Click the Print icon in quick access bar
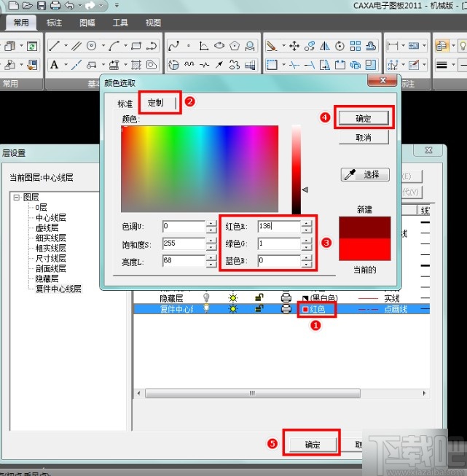This screenshot has width=467, height=476. (55, 5)
